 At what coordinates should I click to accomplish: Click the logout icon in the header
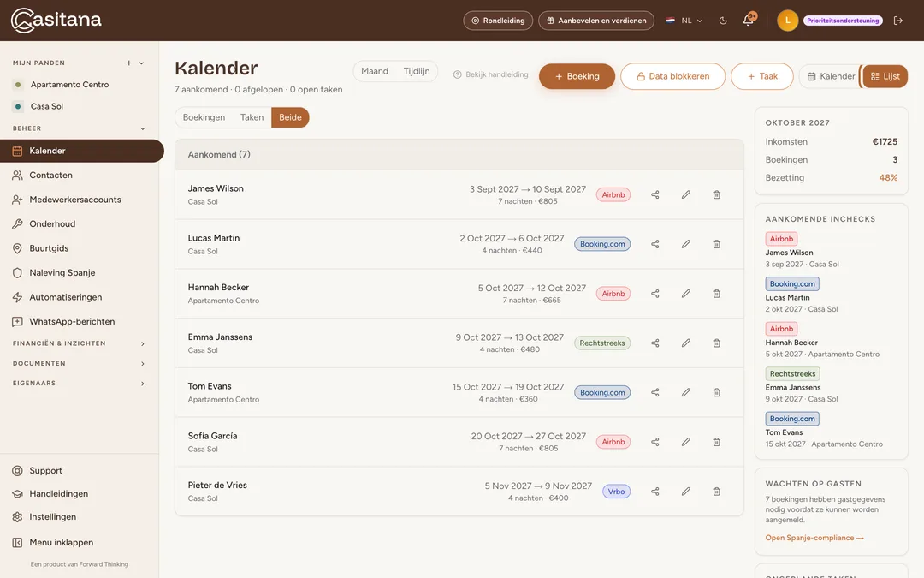(898, 21)
